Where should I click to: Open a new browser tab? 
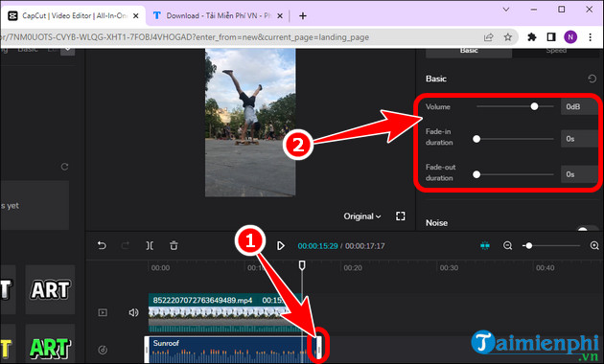click(x=303, y=15)
